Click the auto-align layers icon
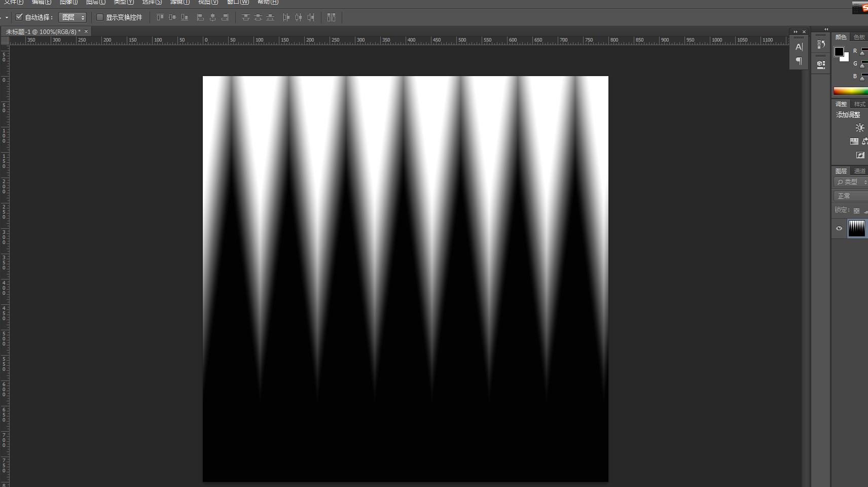The height and width of the screenshot is (487, 868). (x=331, y=17)
